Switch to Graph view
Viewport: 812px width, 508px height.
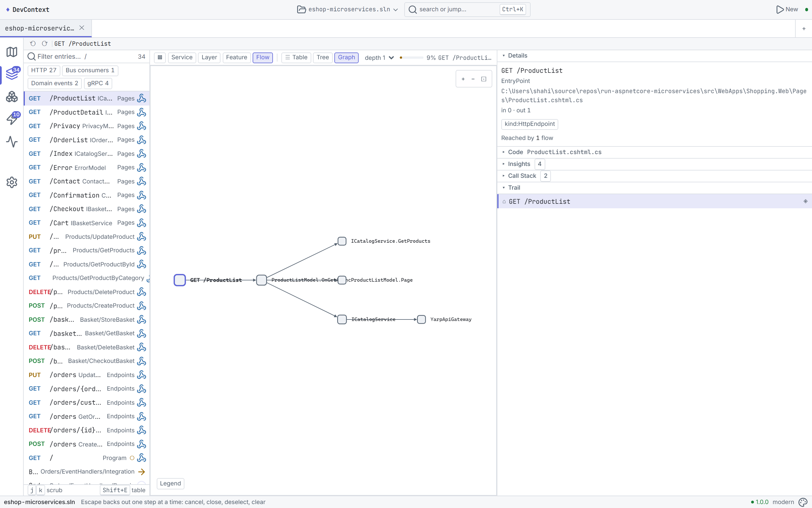tap(346, 58)
